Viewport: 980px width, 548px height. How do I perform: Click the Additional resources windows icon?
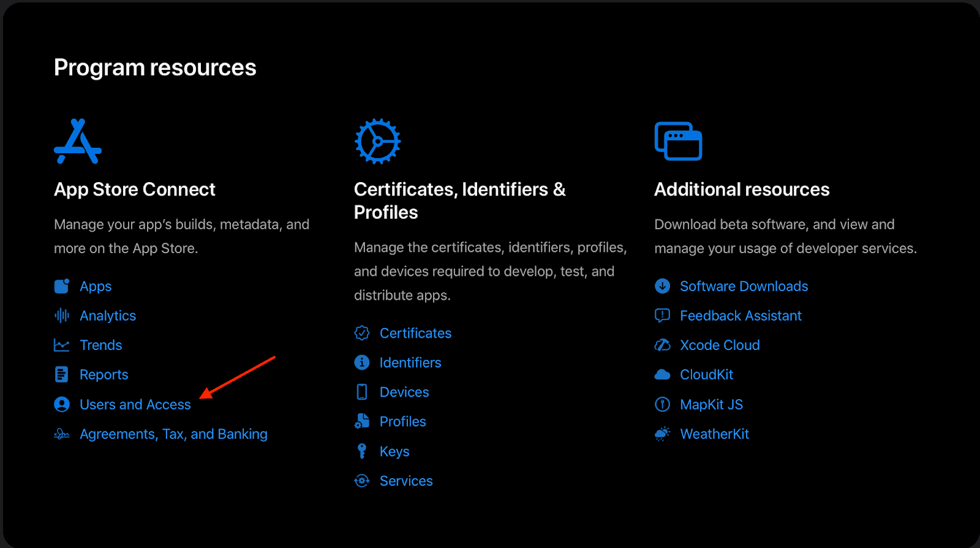coord(678,141)
